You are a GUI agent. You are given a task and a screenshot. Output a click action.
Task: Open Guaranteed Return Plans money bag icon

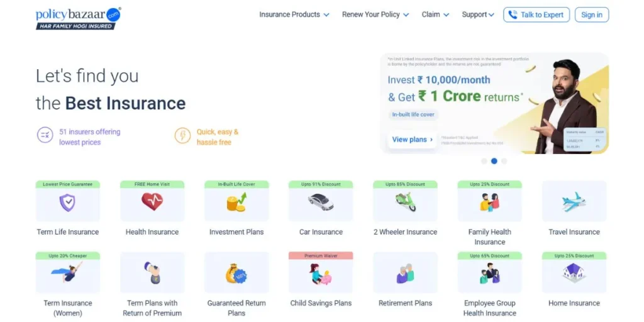click(236, 274)
